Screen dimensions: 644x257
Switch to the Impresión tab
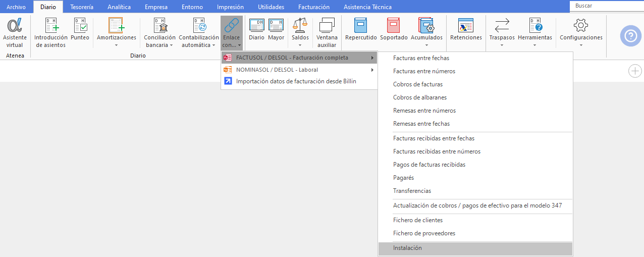pyautogui.click(x=230, y=7)
